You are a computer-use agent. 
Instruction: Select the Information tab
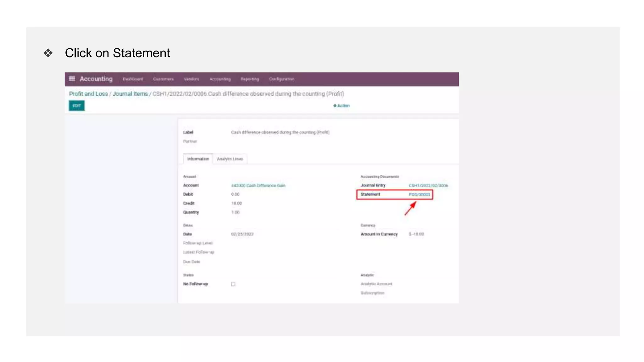click(198, 159)
